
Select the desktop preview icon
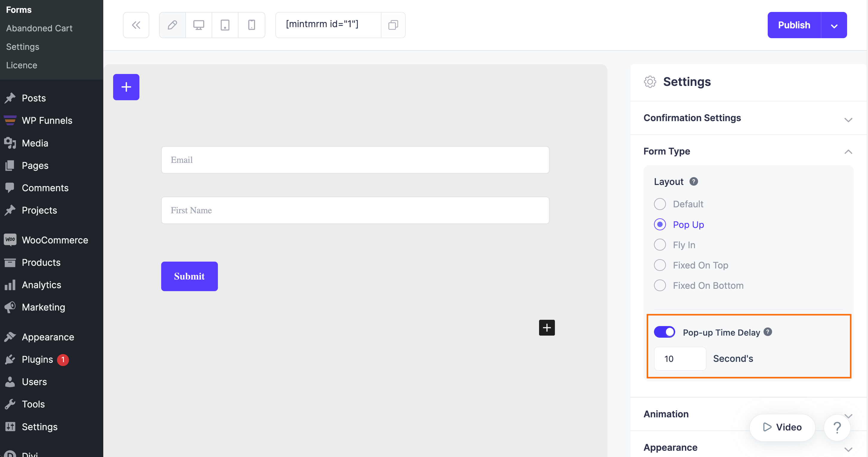click(x=199, y=25)
